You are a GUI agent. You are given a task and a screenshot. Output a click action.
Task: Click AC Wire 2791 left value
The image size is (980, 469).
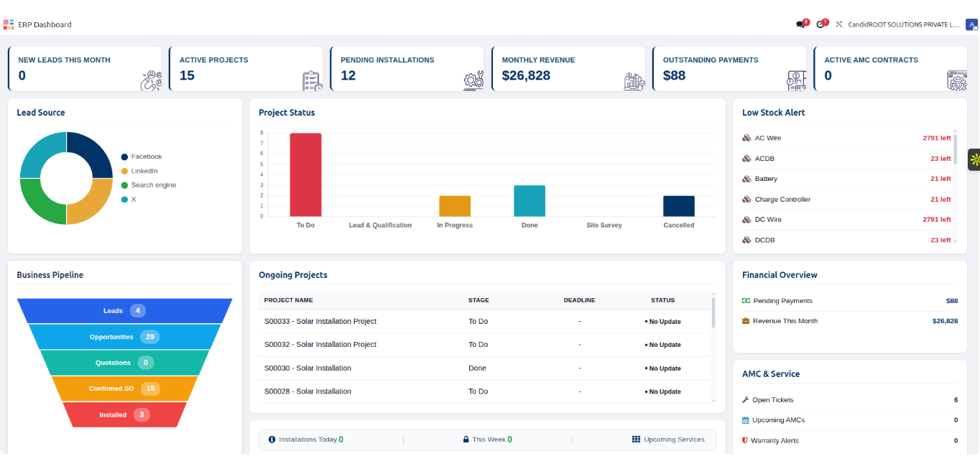937,138
